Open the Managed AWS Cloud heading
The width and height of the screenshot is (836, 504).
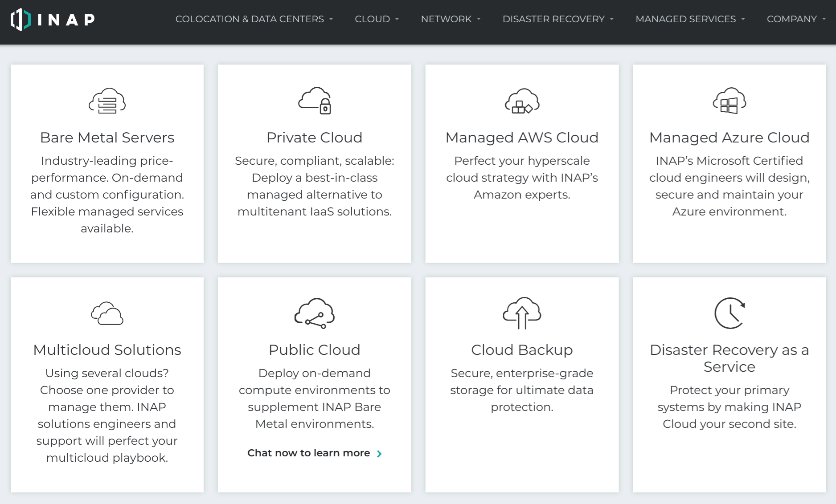[522, 138]
